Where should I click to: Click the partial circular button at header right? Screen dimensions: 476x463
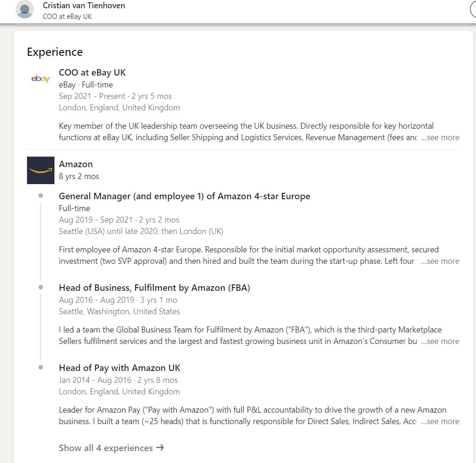pyautogui.click(x=473, y=9)
